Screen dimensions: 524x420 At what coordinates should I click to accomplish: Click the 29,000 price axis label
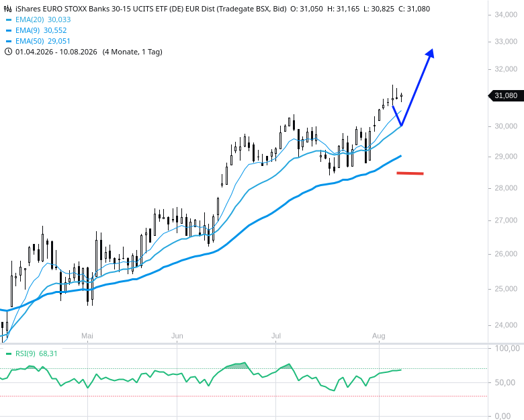[506, 157]
